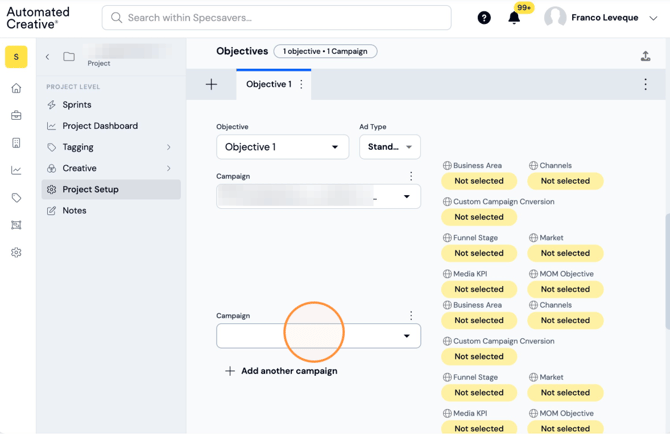Image resolution: width=670 pixels, height=437 pixels.
Task: Set first campaign Business Area tag
Action: pyautogui.click(x=479, y=181)
